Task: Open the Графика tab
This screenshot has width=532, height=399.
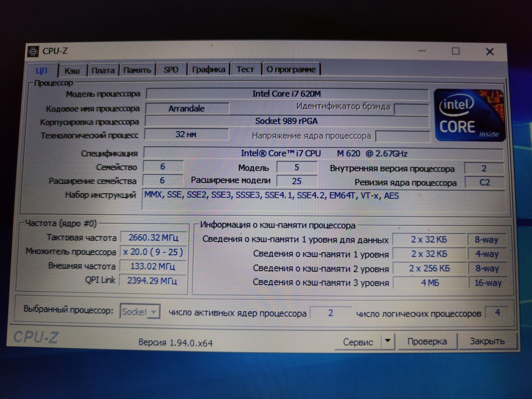Action: coord(209,70)
